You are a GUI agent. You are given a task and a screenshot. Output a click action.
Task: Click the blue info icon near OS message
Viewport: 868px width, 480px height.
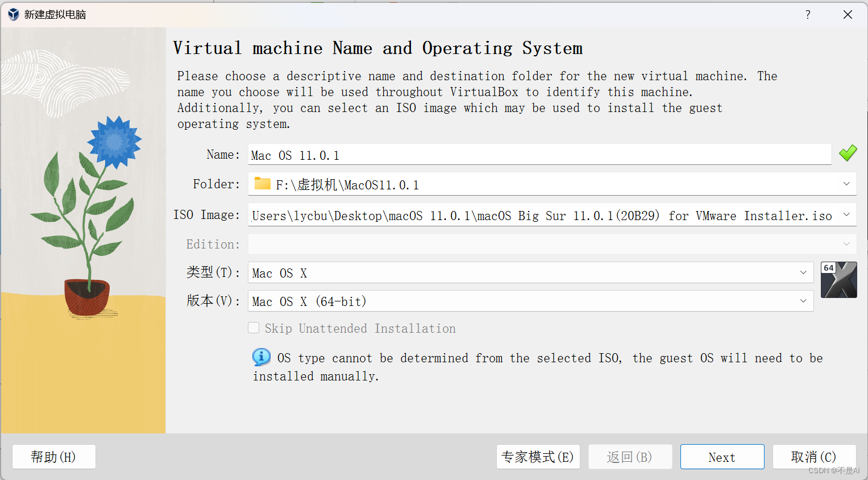pos(261,357)
